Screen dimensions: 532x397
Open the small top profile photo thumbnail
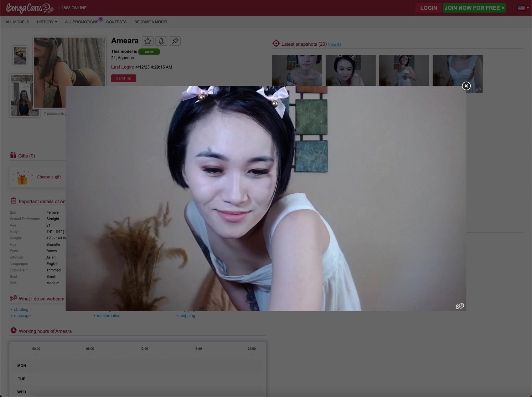coord(20,56)
